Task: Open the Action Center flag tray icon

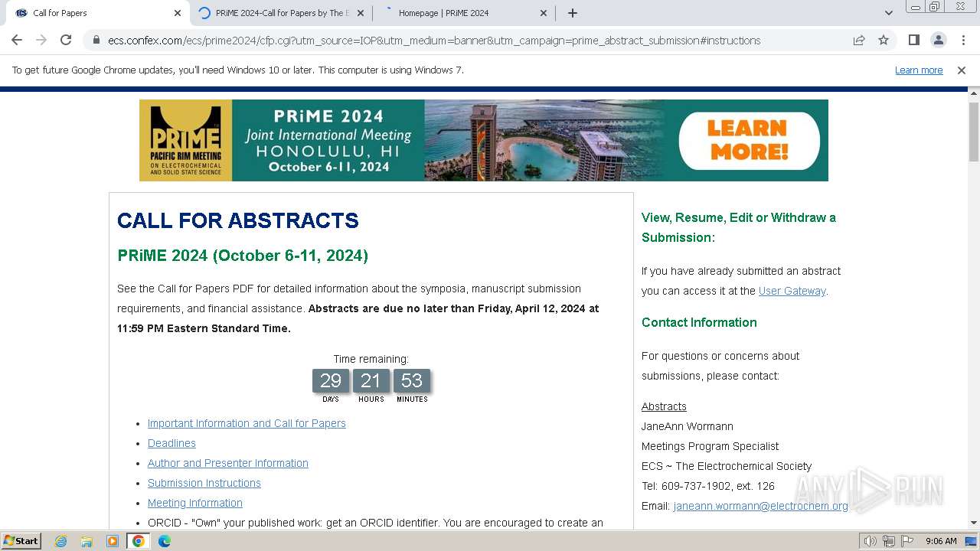Action: click(x=907, y=541)
